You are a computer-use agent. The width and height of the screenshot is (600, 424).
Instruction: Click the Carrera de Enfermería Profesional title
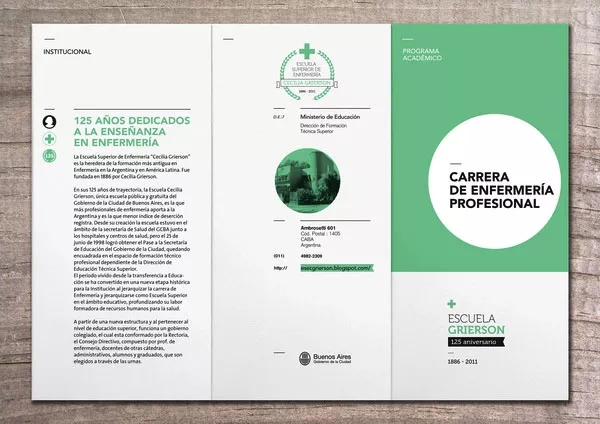tap(501, 190)
